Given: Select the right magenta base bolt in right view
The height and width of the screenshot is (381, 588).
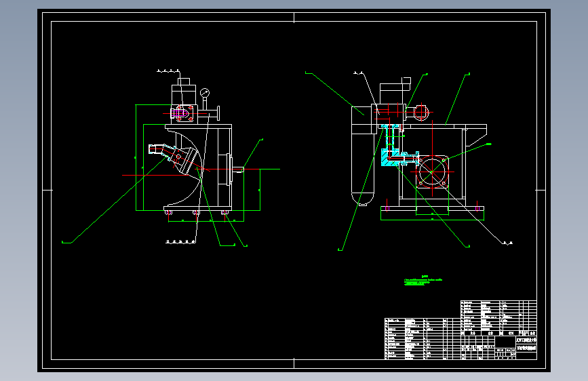Looking at the screenshot, I should (x=477, y=207).
